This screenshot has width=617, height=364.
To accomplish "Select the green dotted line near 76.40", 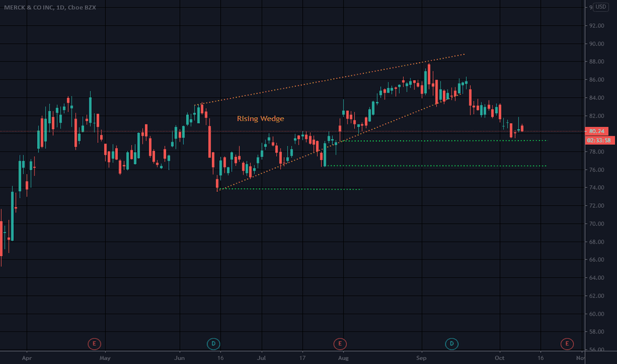I will coord(436,165).
